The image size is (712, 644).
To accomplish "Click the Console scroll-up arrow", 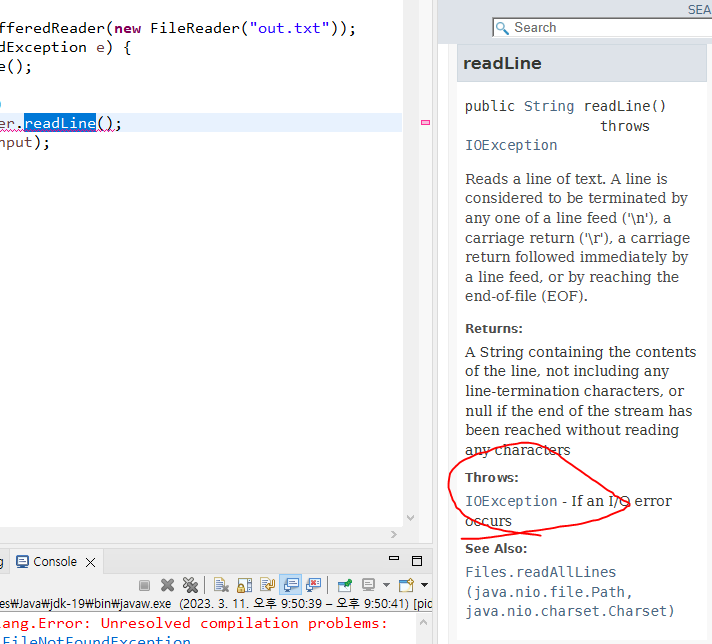I will (424, 622).
